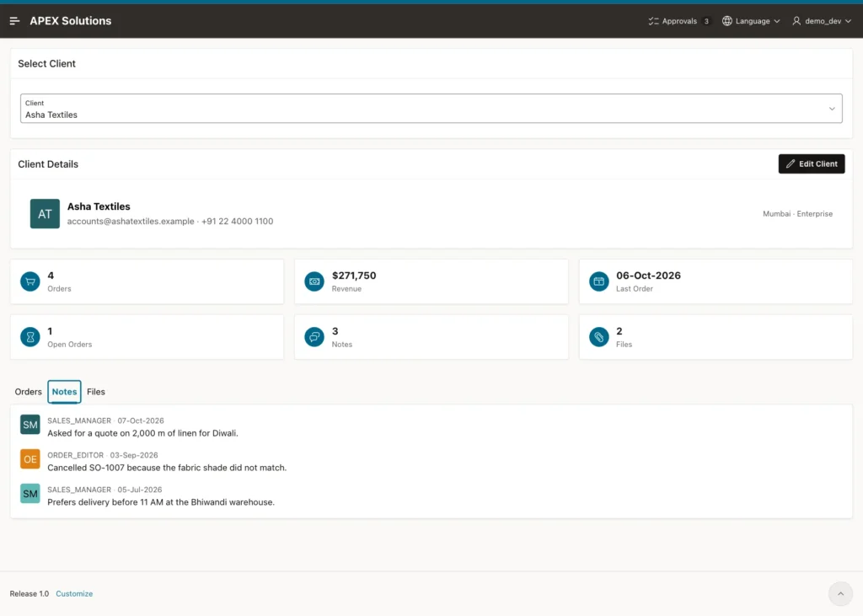The height and width of the screenshot is (616, 863).
Task: Expand the demo_dev user menu chevron
Action: point(848,21)
